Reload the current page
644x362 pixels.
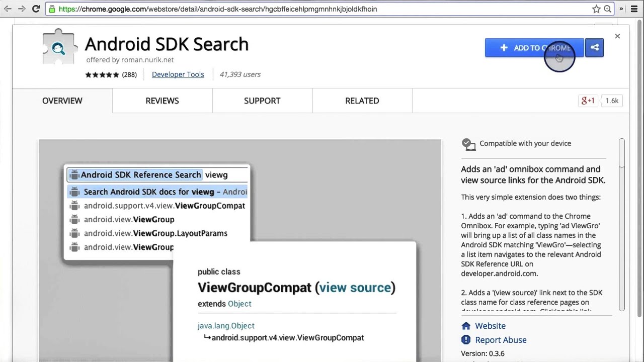click(36, 9)
